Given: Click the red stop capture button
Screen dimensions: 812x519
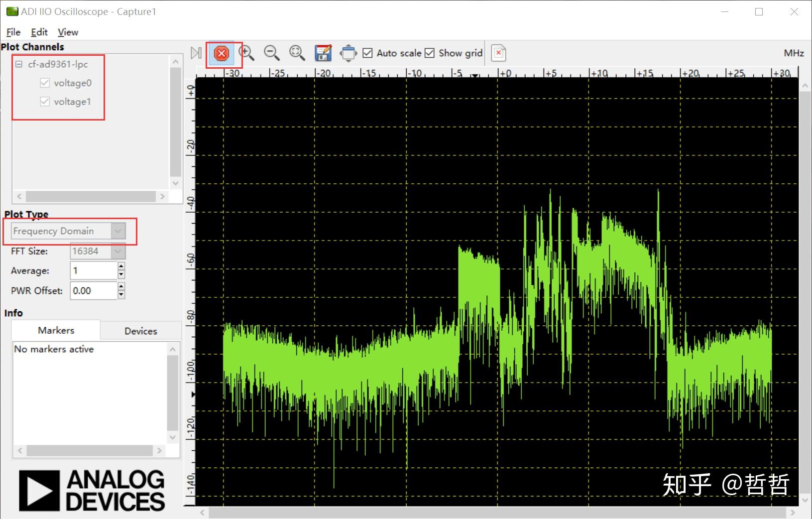Looking at the screenshot, I should pos(222,53).
